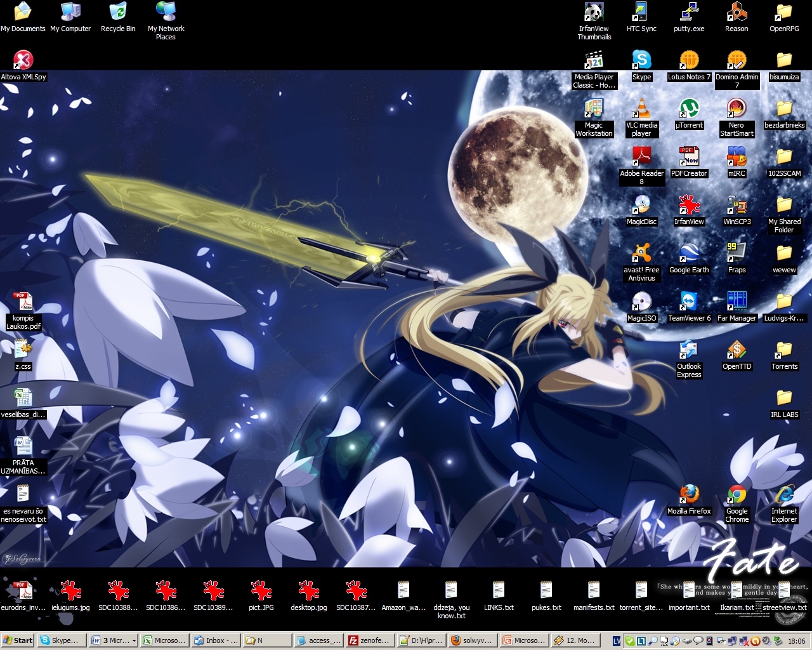
Task: Open the 102SSCAM folder
Action: click(x=784, y=162)
